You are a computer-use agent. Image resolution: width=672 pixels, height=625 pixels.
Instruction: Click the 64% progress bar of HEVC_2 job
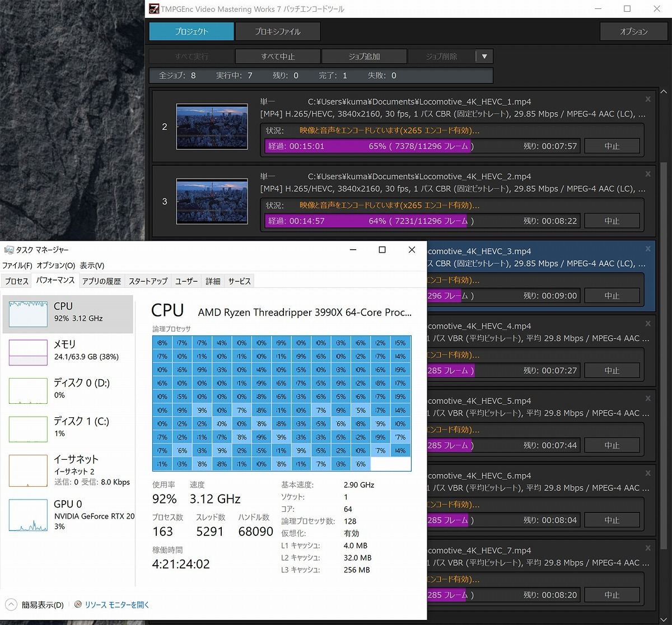pyautogui.click(x=422, y=221)
